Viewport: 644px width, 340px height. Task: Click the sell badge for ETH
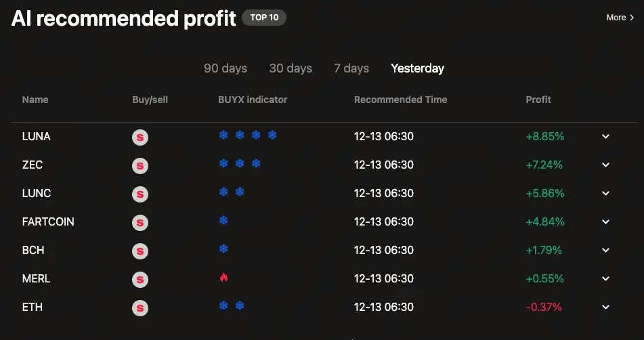140,308
